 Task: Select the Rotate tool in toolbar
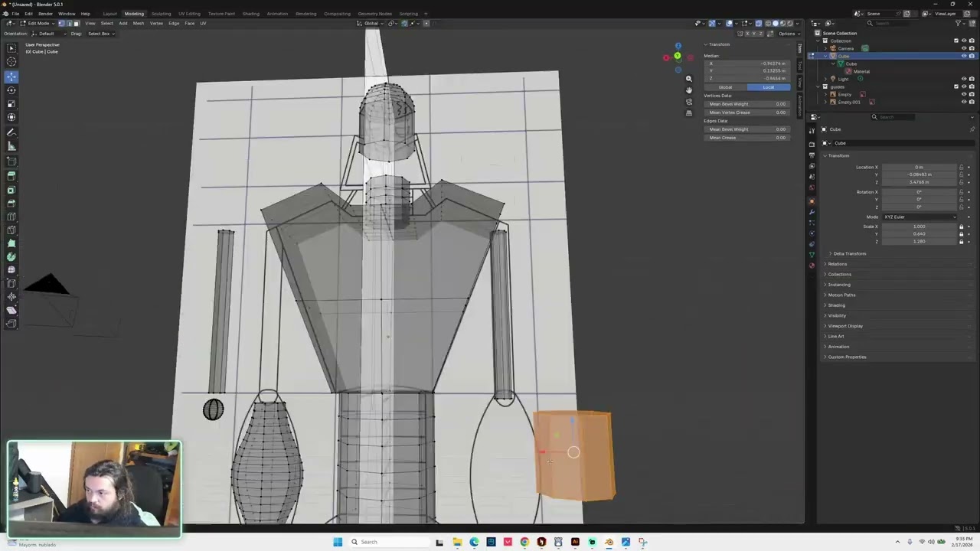point(11,90)
